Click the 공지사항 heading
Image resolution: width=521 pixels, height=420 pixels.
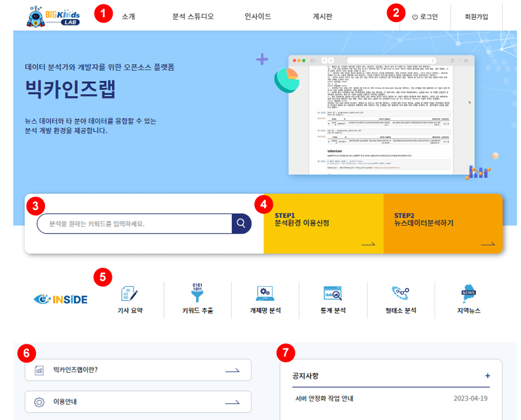click(x=305, y=376)
